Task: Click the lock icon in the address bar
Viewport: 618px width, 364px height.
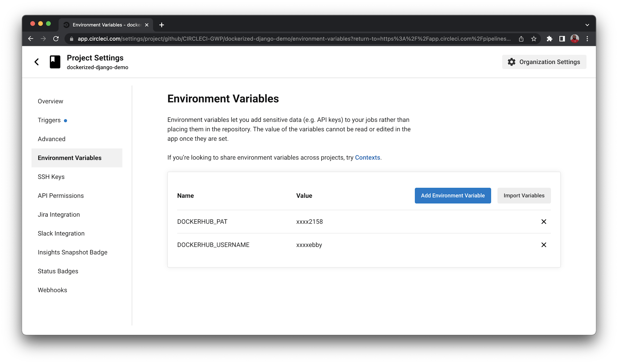Action: pyautogui.click(x=71, y=39)
